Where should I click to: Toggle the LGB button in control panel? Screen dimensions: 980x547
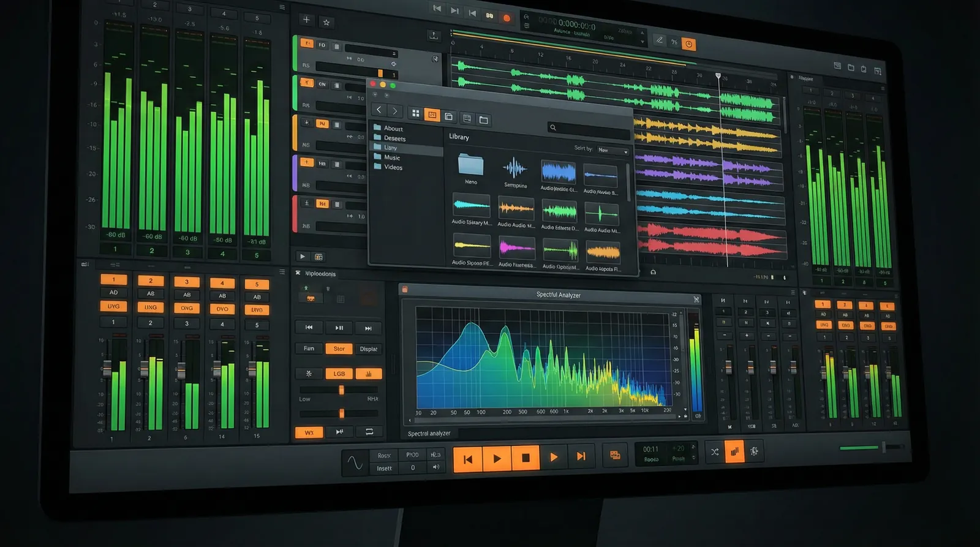339,374
